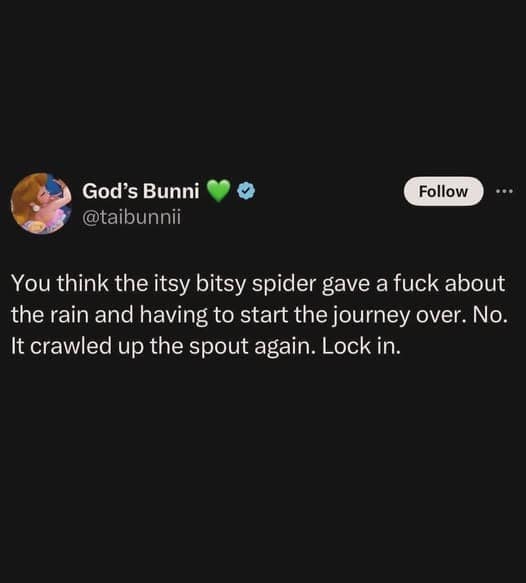This screenshot has width=526, height=583.
Task: Click the opening word "You" of the tweet
Action: coord(30,283)
